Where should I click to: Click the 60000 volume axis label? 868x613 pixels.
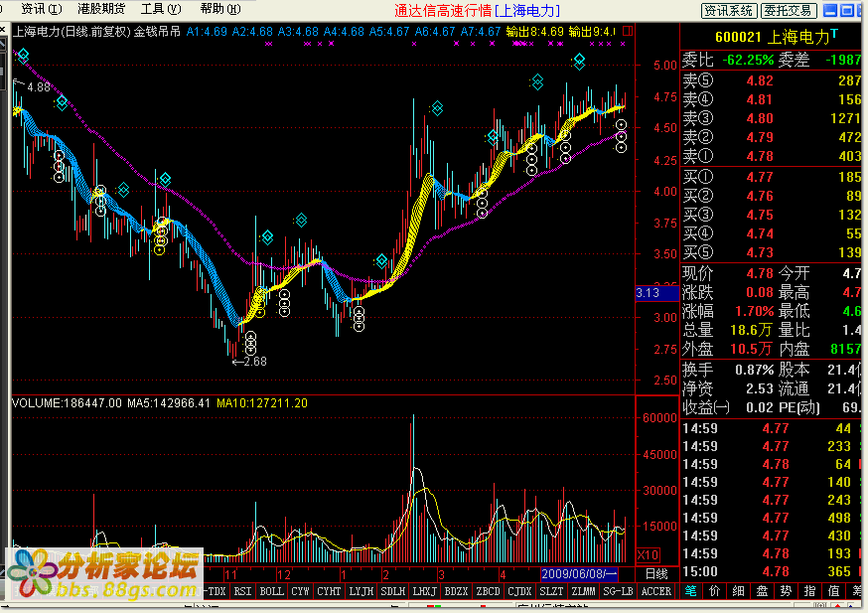point(659,418)
